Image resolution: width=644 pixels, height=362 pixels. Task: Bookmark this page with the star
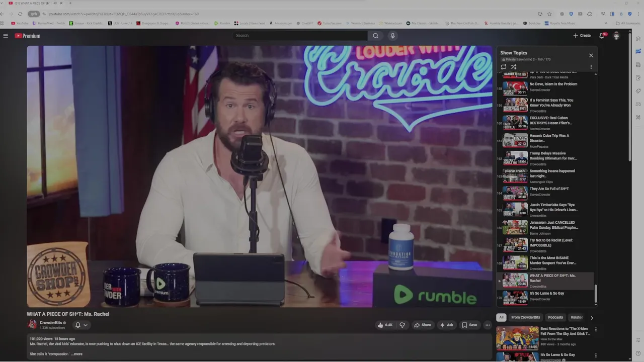point(549,14)
